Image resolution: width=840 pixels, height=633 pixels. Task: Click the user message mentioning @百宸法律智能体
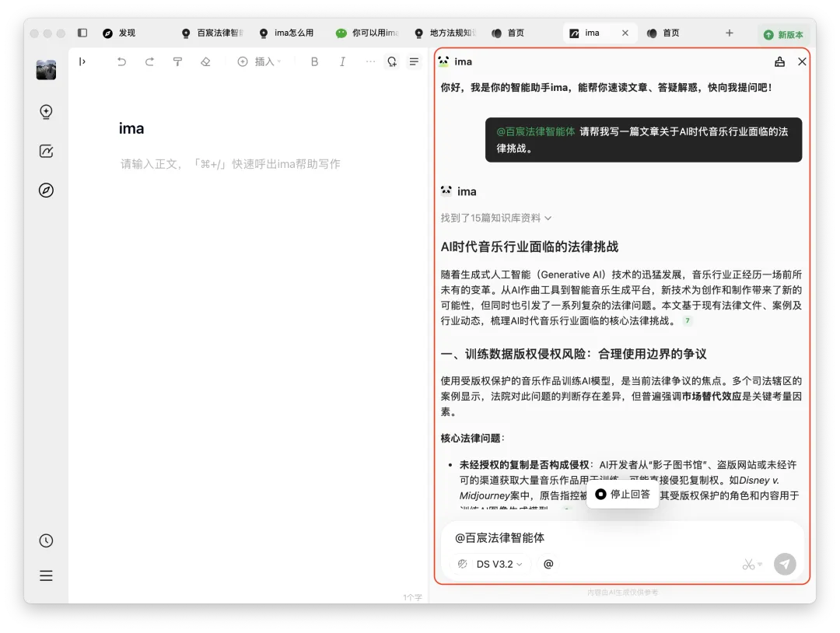[x=643, y=140]
